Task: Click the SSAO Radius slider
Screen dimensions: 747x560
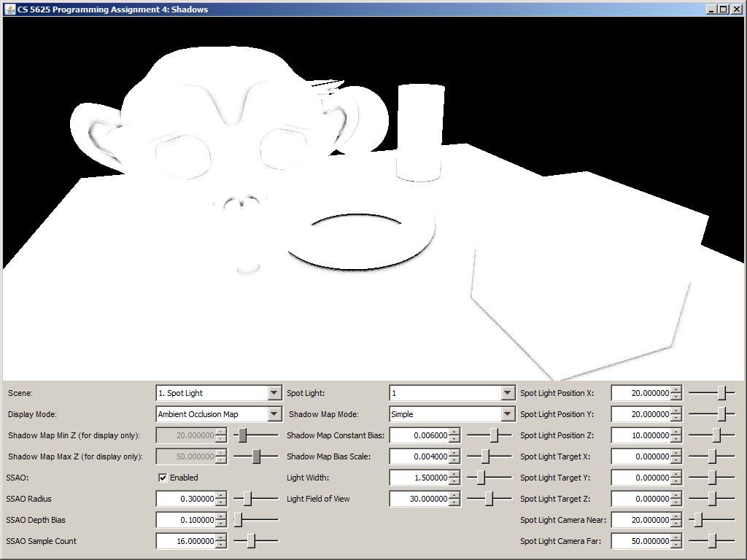Action: (x=248, y=499)
